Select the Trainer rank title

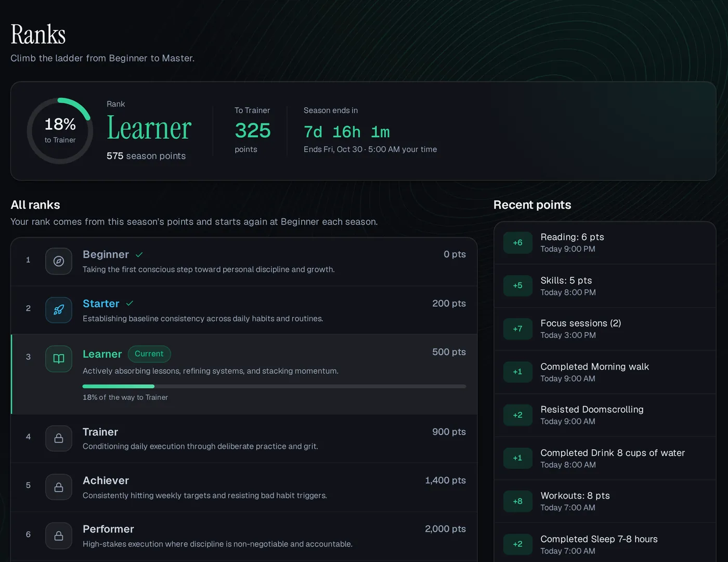100,432
